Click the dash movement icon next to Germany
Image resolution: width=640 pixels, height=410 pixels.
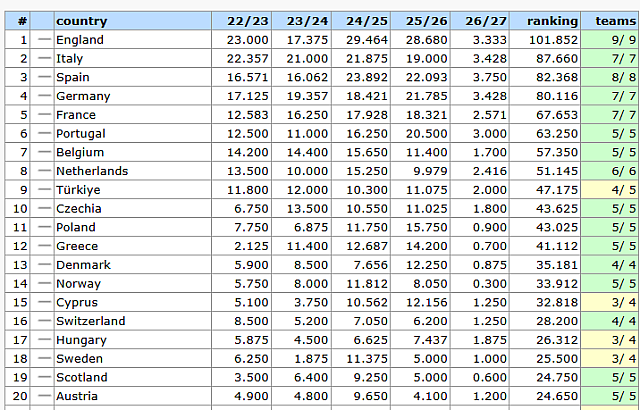44,96
